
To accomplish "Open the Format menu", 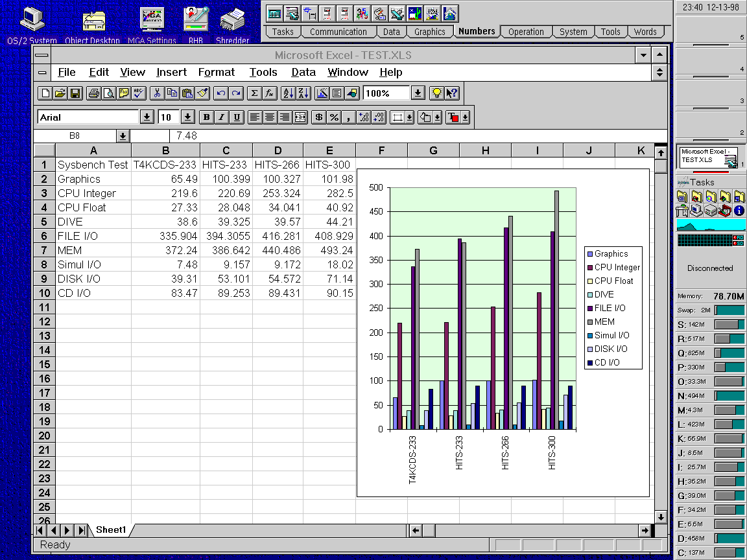I will click(x=217, y=73).
